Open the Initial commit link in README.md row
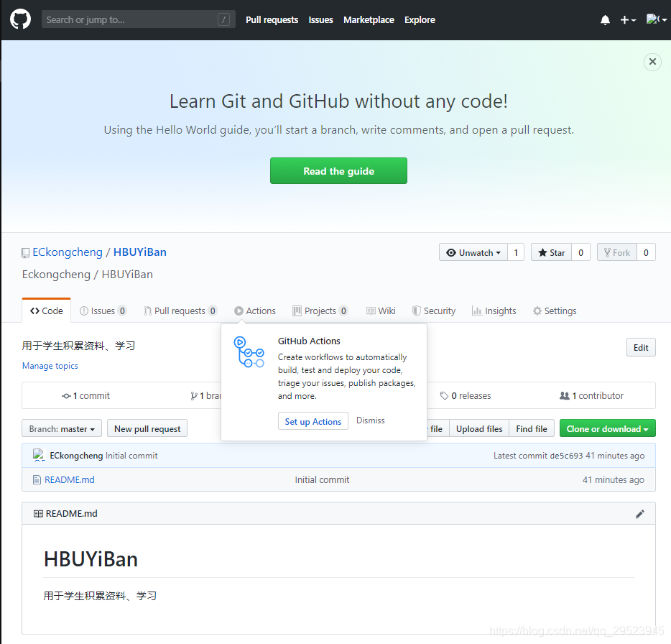Screen dimensions: 671x644 pos(322,479)
